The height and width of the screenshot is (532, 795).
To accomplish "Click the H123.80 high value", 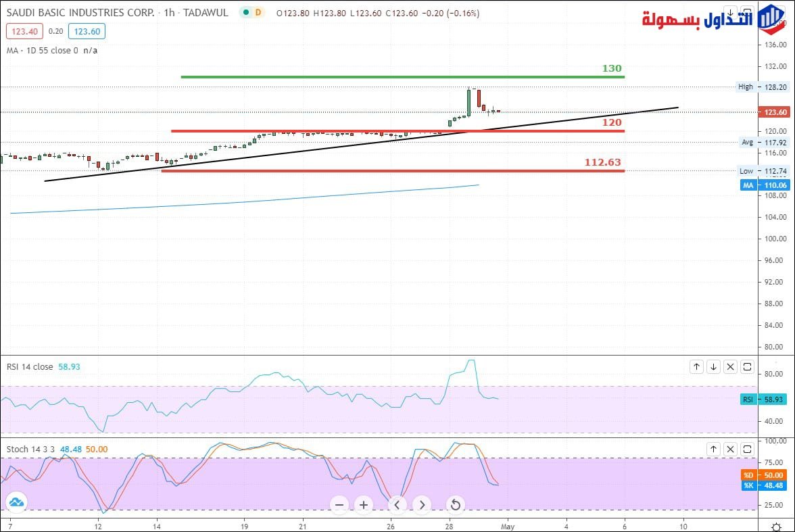I will click(x=330, y=14).
